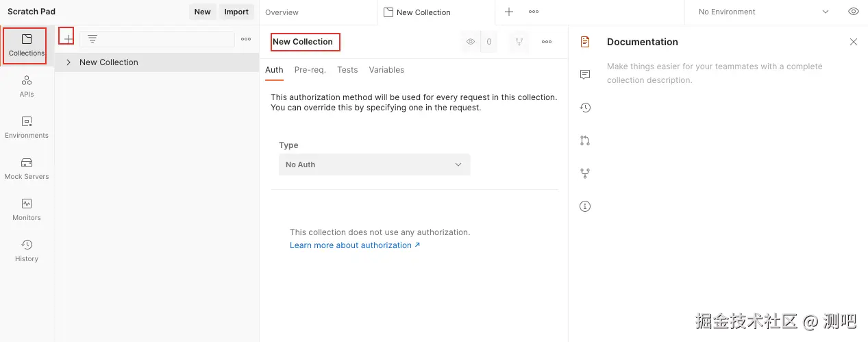This screenshot has height=342, width=868.
Task: Open the auth Type dropdown
Action: coord(374,164)
